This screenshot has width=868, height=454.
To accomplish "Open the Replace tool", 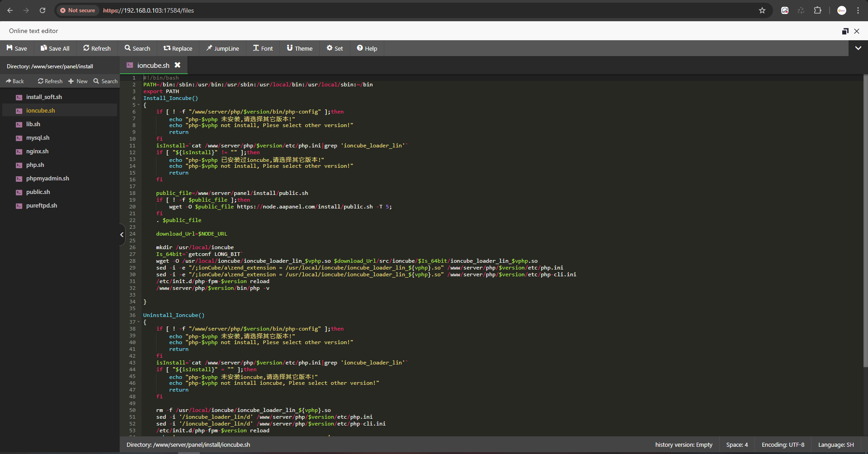I will pos(178,48).
